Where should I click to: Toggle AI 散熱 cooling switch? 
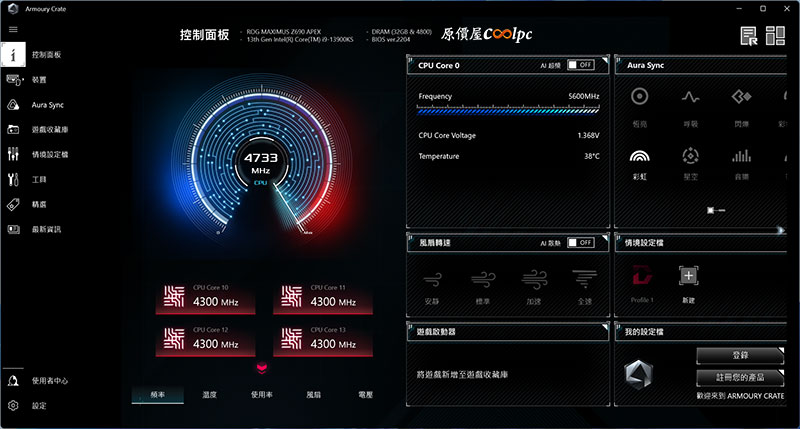(581, 242)
